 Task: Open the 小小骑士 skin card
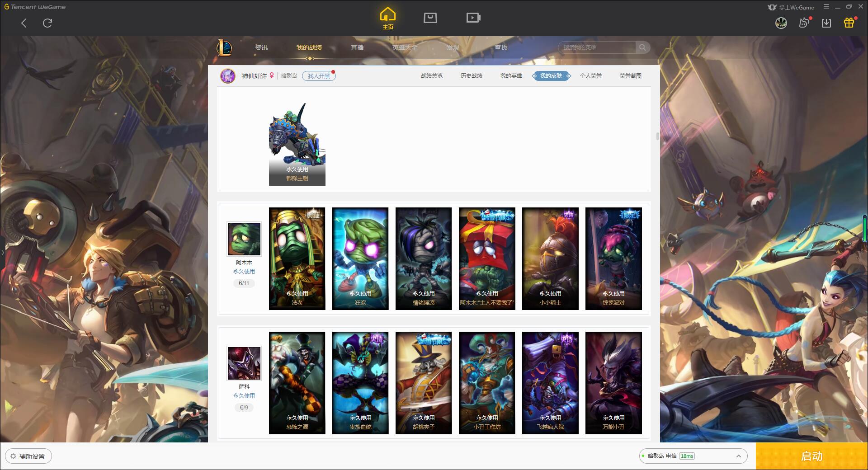(x=550, y=258)
